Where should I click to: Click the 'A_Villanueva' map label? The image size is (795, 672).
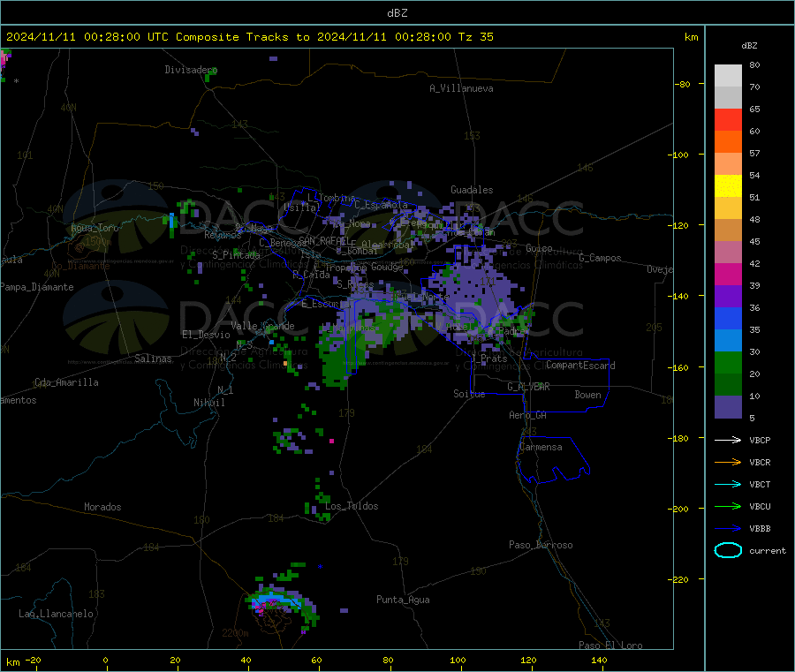point(461,88)
